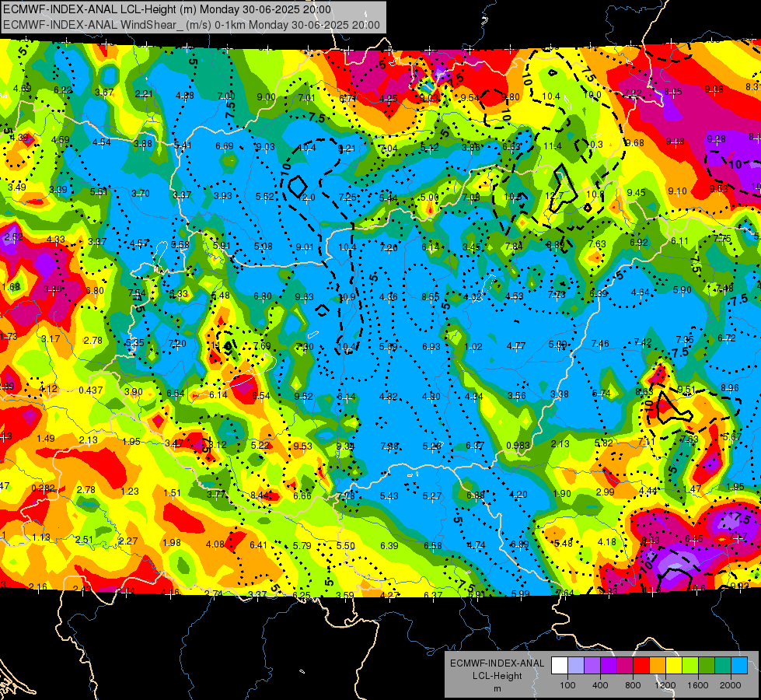The image size is (761, 700).
Task: Click the wind shear value 2.99
Action: 606,492
